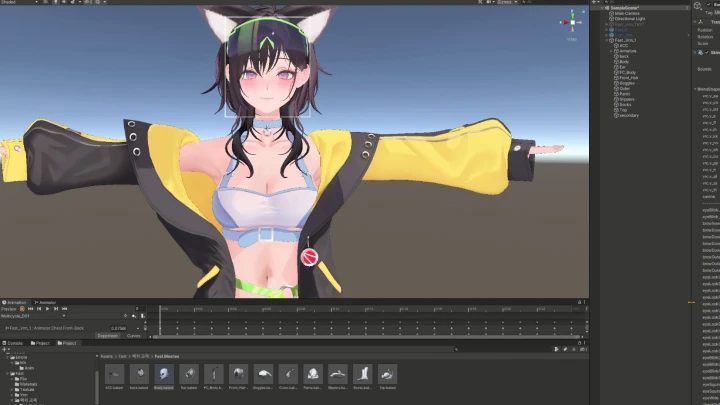
Task: Click the animation record button
Action: tap(22, 309)
